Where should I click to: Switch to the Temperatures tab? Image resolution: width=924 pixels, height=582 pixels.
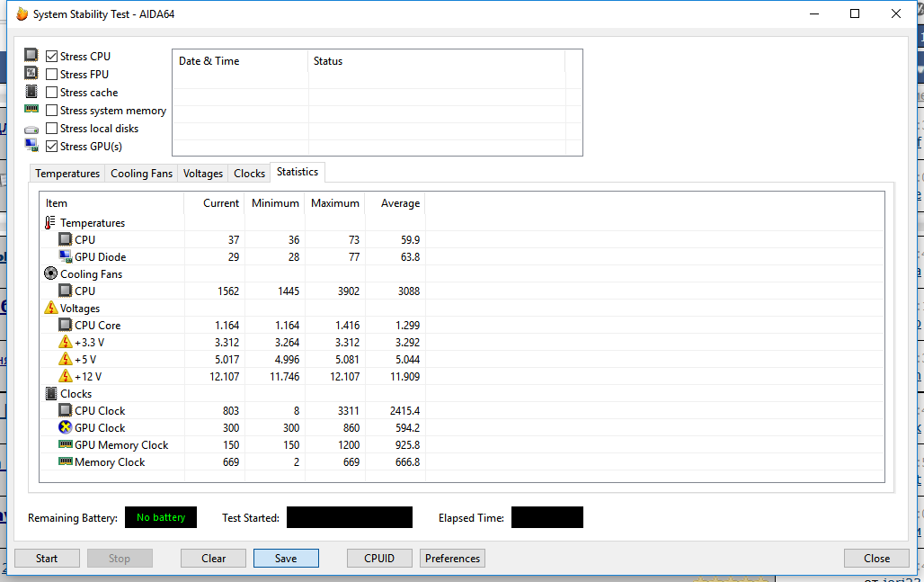pos(67,174)
